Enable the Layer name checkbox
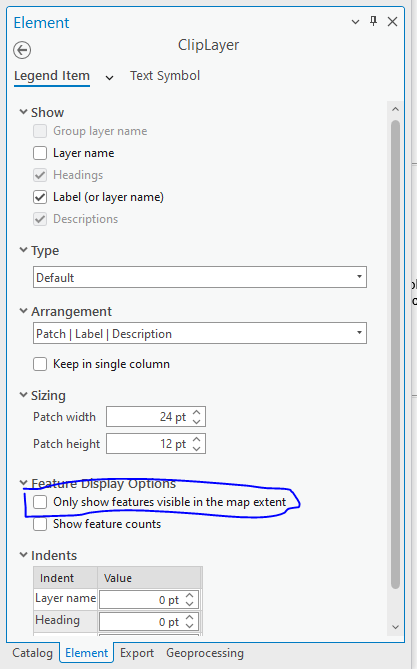Image resolution: width=417 pixels, height=669 pixels. pyautogui.click(x=40, y=153)
